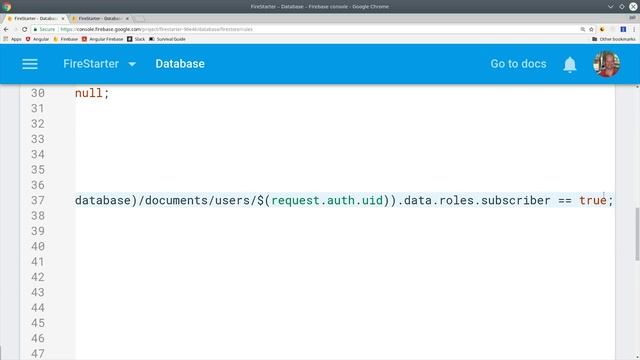The height and width of the screenshot is (360, 640).
Task: Click the blue extension icon in toolbar
Action: (x=623, y=29)
